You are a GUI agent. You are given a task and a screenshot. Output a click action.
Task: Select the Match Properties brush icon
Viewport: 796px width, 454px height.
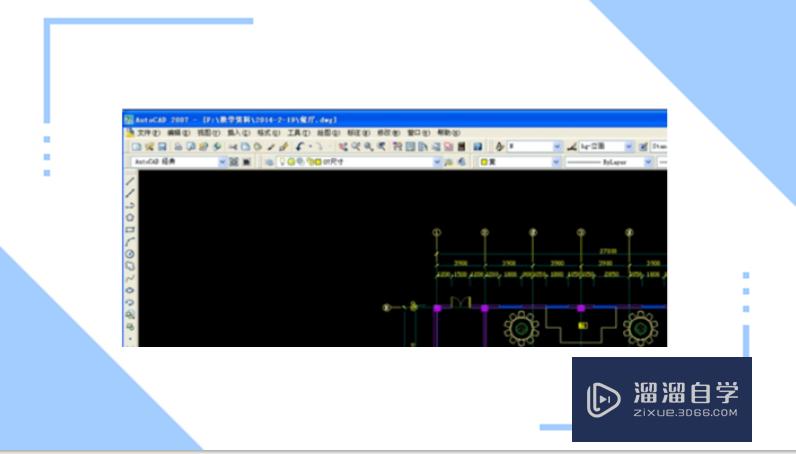[x=271, y=147]
